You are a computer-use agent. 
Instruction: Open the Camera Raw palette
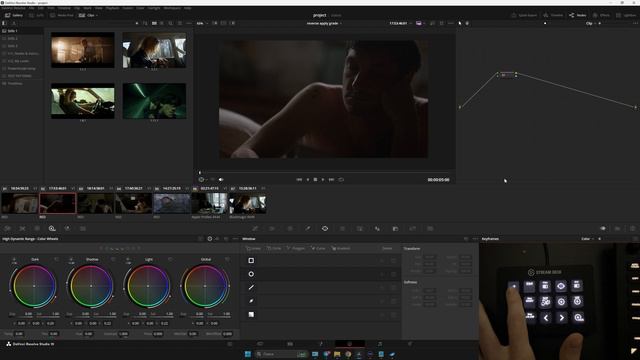click(x=7, y=229)
